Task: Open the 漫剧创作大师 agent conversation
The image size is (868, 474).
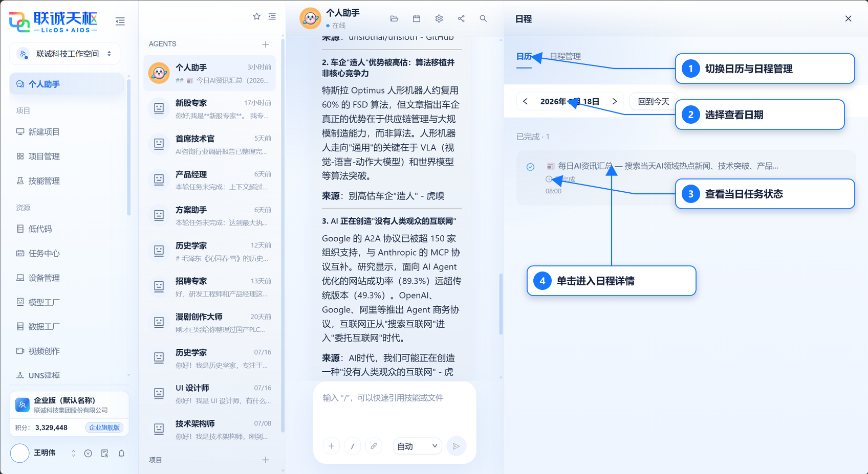Action: [x=209, y=323]
